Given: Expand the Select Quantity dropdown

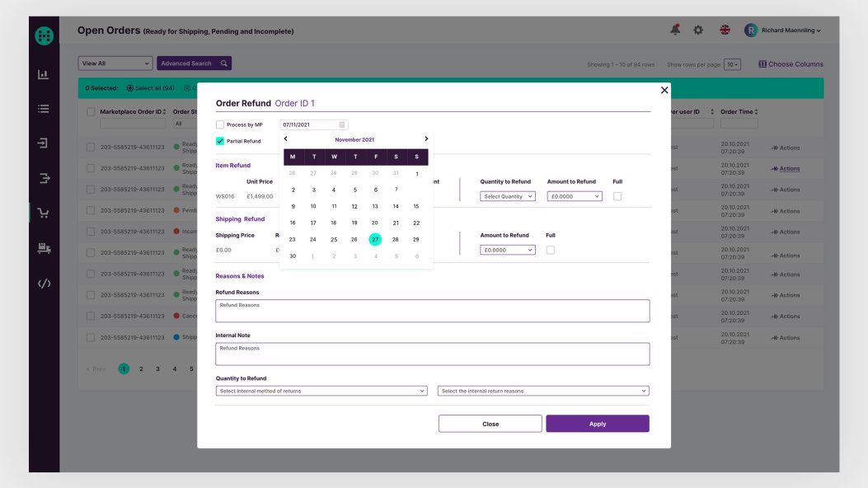Looking at the screenshot, I should coord(508,196).
